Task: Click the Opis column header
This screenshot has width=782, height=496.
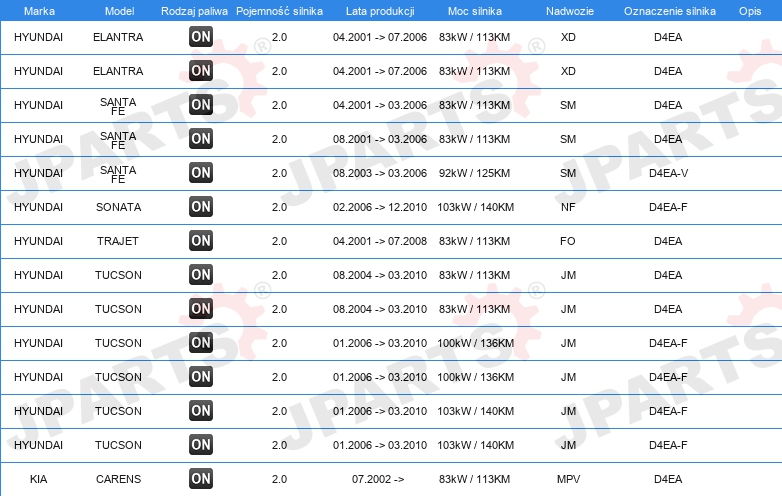Action: (x=750, y=11)
